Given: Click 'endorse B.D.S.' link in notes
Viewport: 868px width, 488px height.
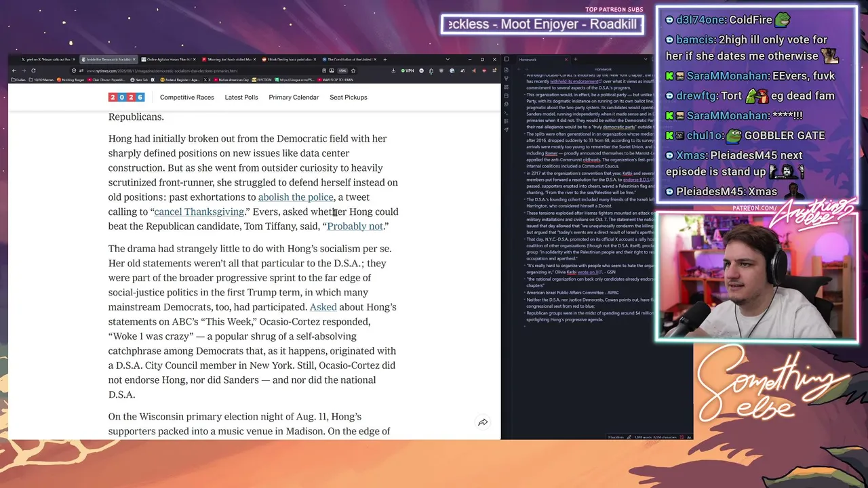Looking at the screenshot, I should click(636, 180).
